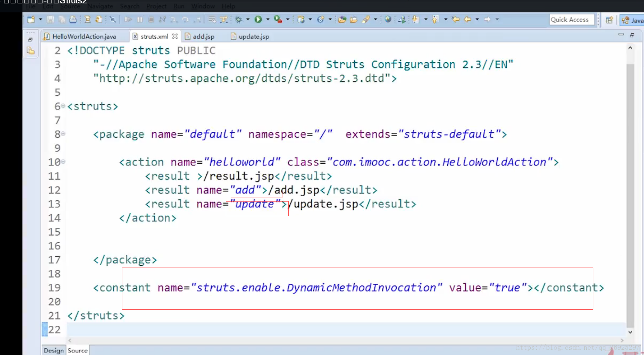
Task: Open the Design tab at bottom
Action: point(54,350)
